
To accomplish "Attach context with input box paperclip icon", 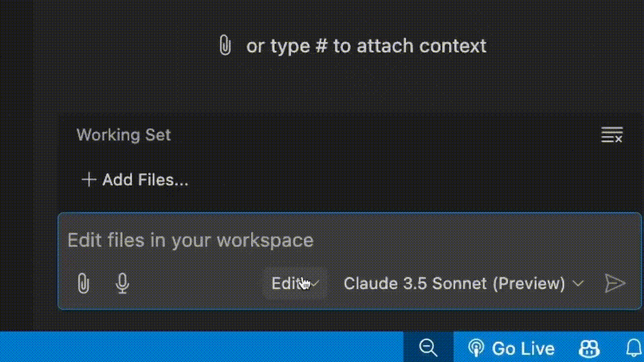I will 83,284.
